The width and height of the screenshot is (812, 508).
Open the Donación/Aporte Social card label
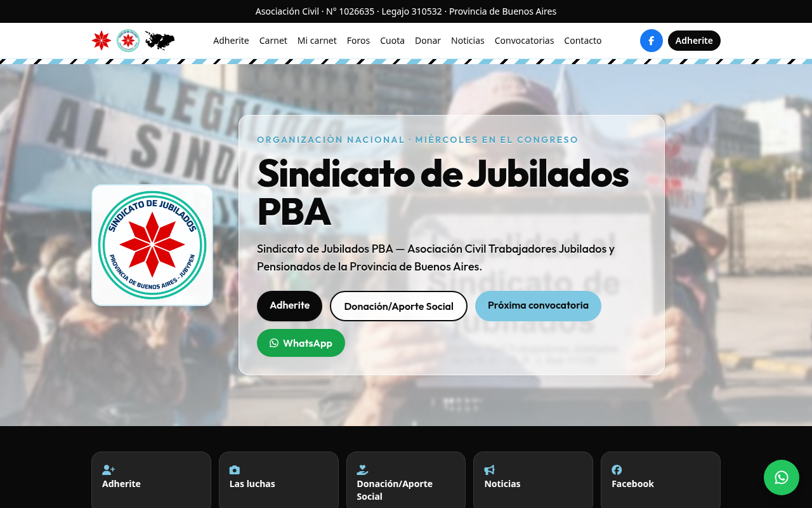click(395, 490)
